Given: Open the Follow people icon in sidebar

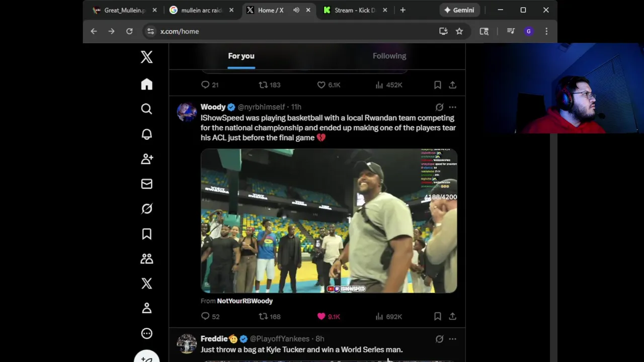Looking at the screenshot, I should pyautogui.click(x=146, y=159).
